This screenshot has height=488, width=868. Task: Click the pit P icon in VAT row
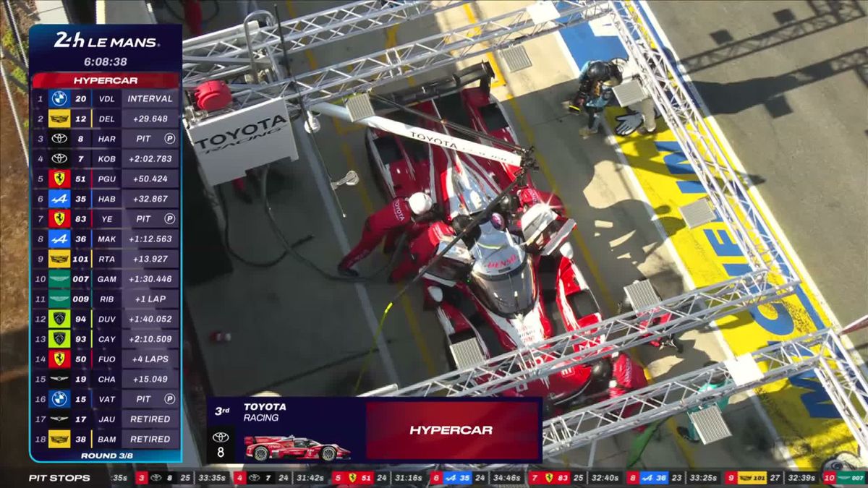(x=169, y=399)
